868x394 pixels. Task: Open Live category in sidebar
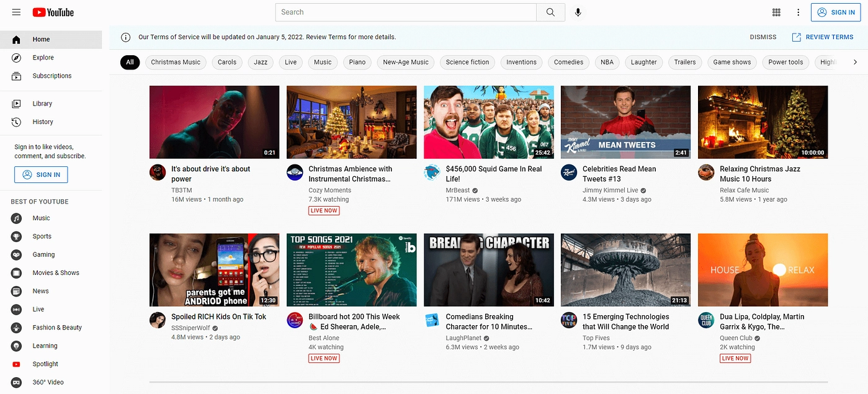pyautogui.click(x=51, y=309)
